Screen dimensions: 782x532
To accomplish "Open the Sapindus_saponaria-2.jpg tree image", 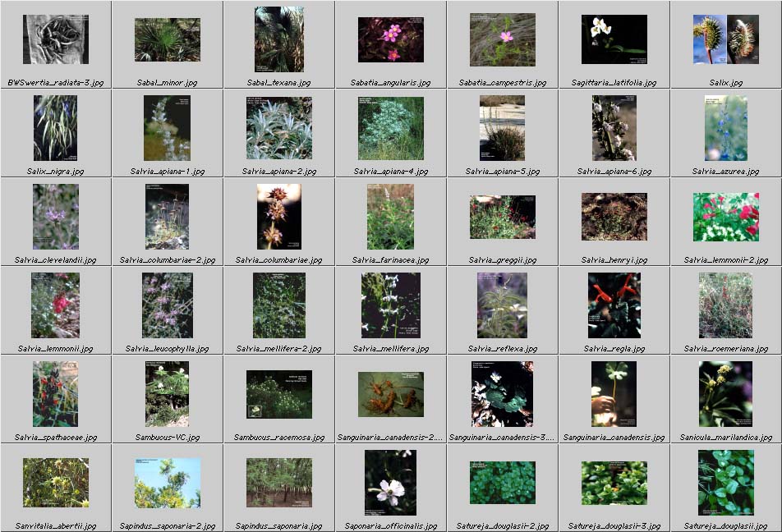I will click(167, 483).
